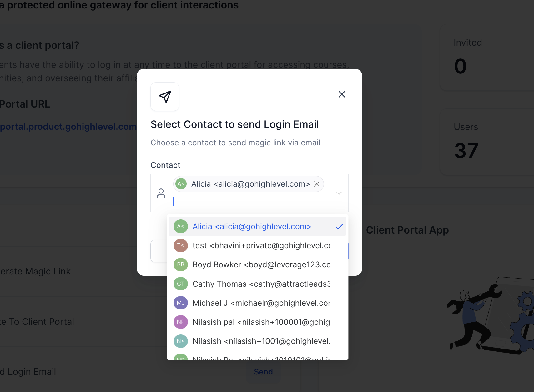Click the paper plane send icon
534x392 pixels.
point(165,97)
